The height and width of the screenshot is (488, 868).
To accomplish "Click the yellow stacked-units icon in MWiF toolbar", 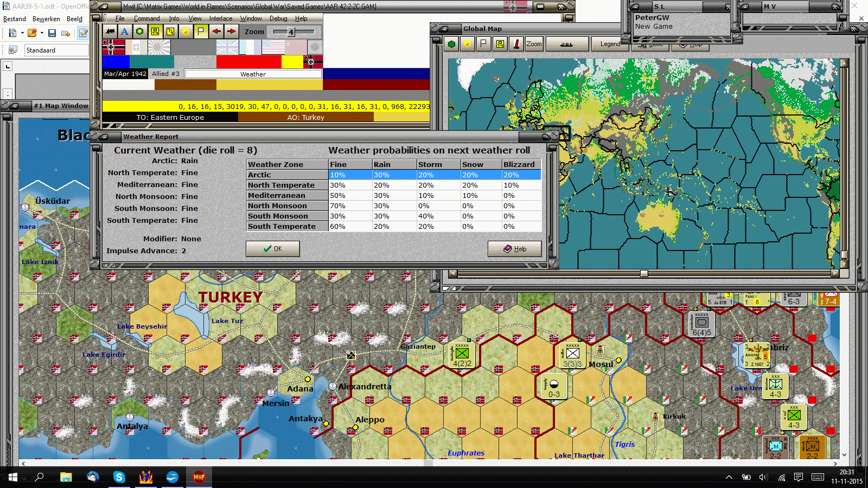I will click(170, 31).
